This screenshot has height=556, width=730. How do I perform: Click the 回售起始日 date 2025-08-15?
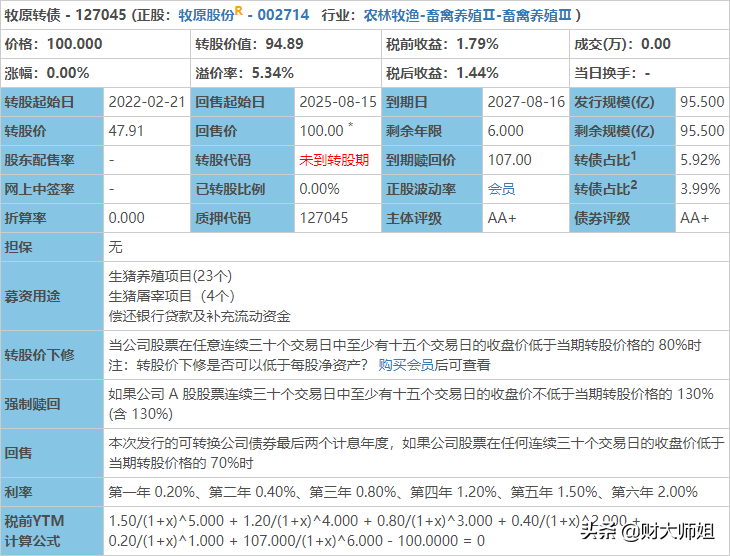pos(338,102)
